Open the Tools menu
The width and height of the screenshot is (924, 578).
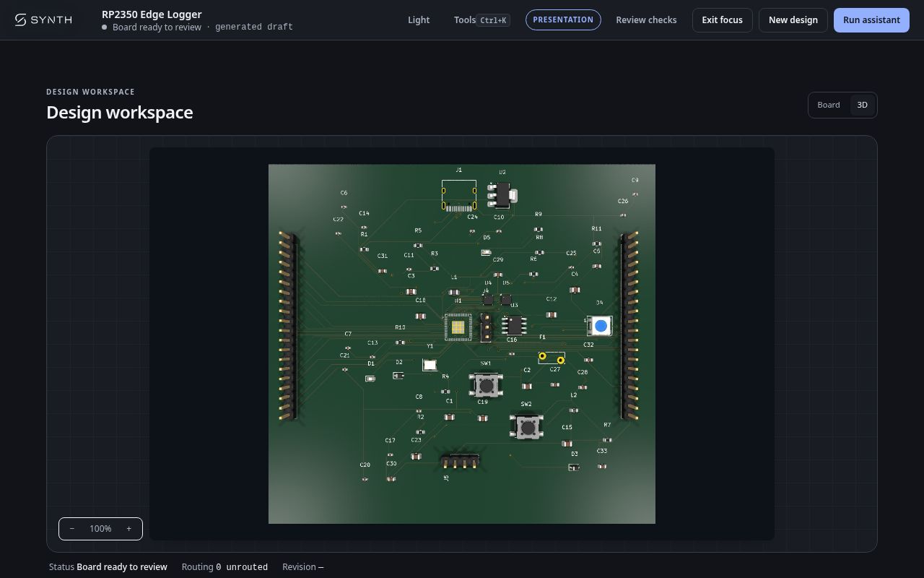pyautogui.click(x=481, y=20)
